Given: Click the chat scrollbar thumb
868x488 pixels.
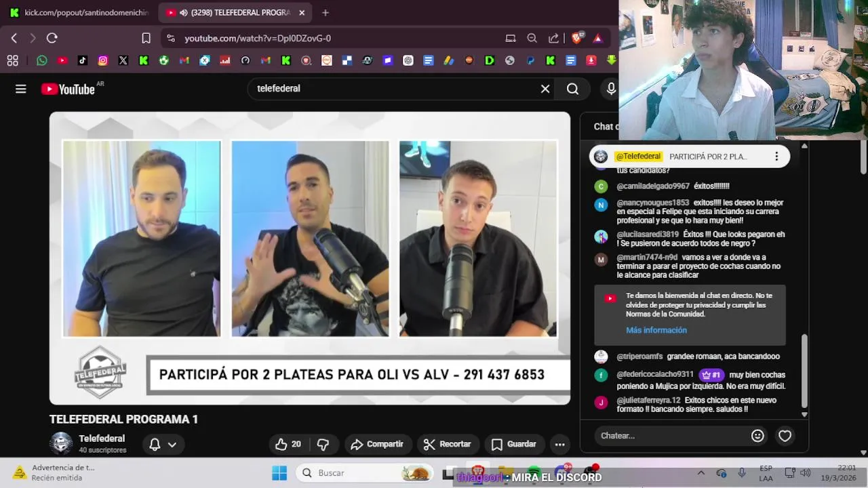Looking at the screenshot, I should [x=805, y=371].
